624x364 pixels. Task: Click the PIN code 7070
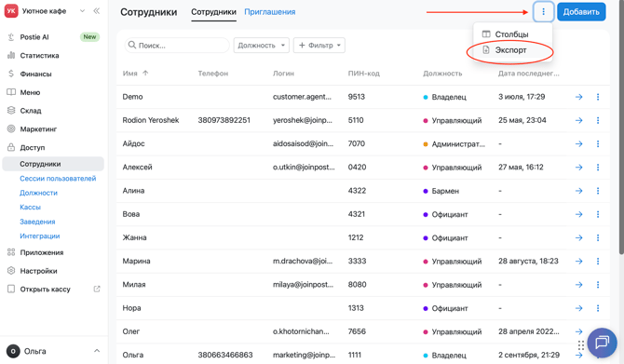click(x=356, y=143)
